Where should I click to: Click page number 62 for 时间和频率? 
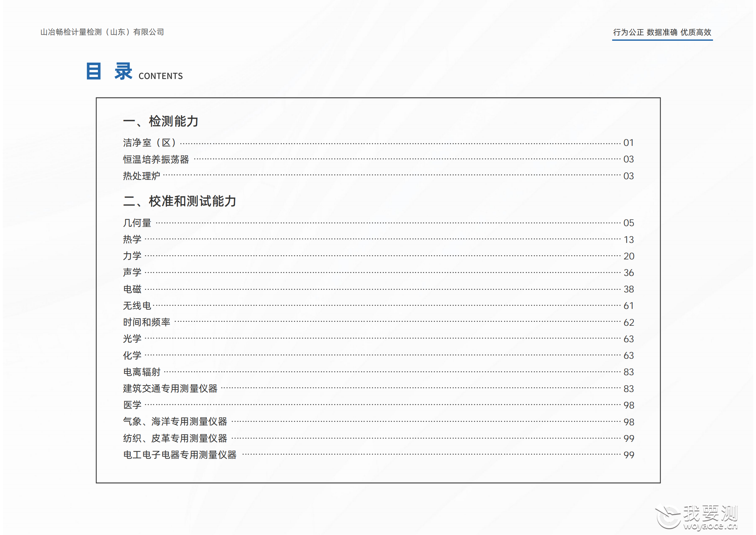click(629, 322)
